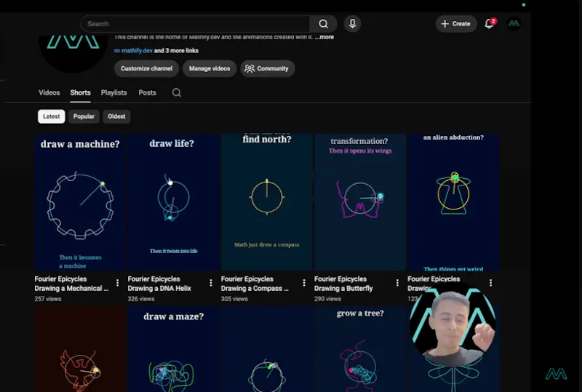Click title 'Fourier Epicycles Drawing a DNA Helix'
The image size is (582, 392).
point(159,284)
